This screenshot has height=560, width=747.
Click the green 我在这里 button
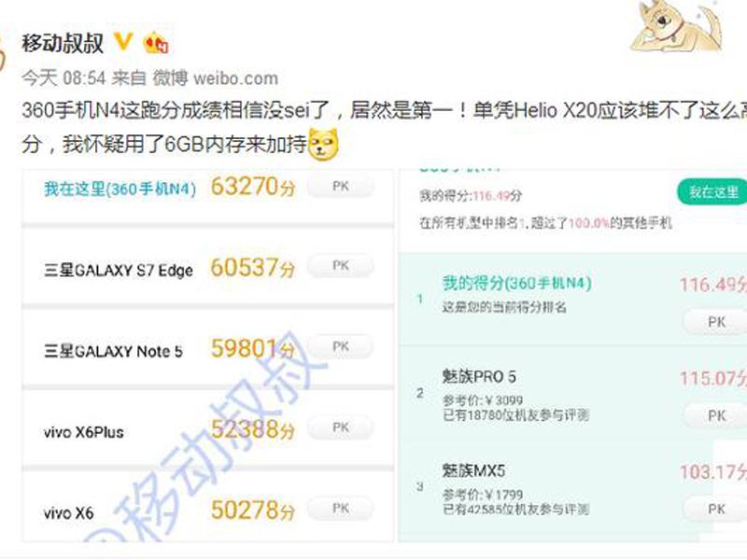pyautogui.click(x=712, y=192)
